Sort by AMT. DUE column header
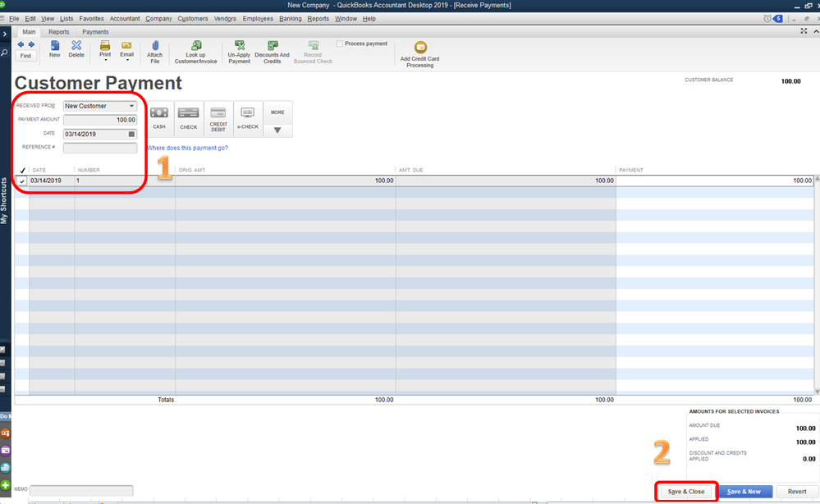This screenshot has height=504, width=820. [411, 171]
